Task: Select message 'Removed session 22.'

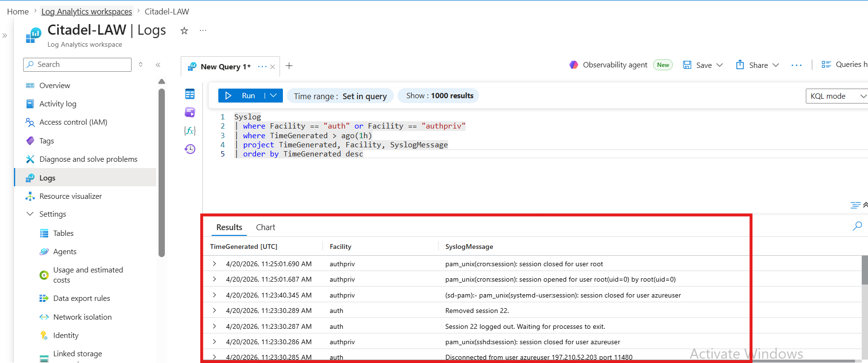Action: pyautogui.click(x=477, y=311)
